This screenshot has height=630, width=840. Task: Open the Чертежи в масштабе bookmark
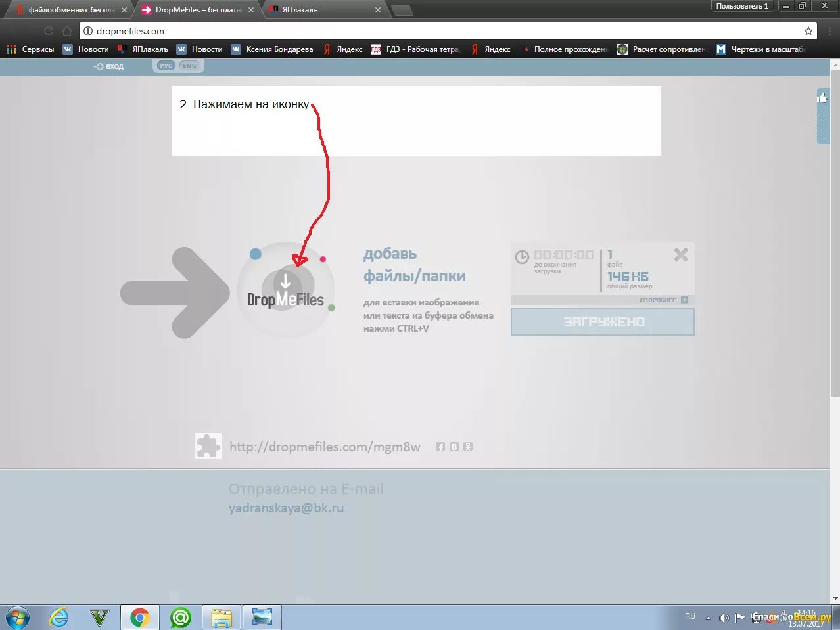(x=760, y=49)
